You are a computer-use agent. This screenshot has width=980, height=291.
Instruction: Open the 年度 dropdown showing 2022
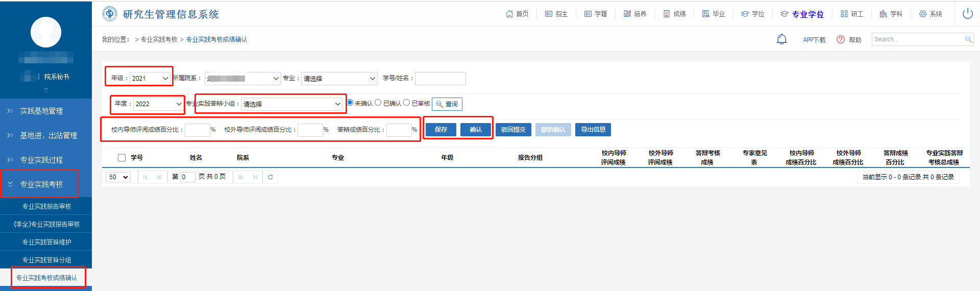tap(158, 104)
